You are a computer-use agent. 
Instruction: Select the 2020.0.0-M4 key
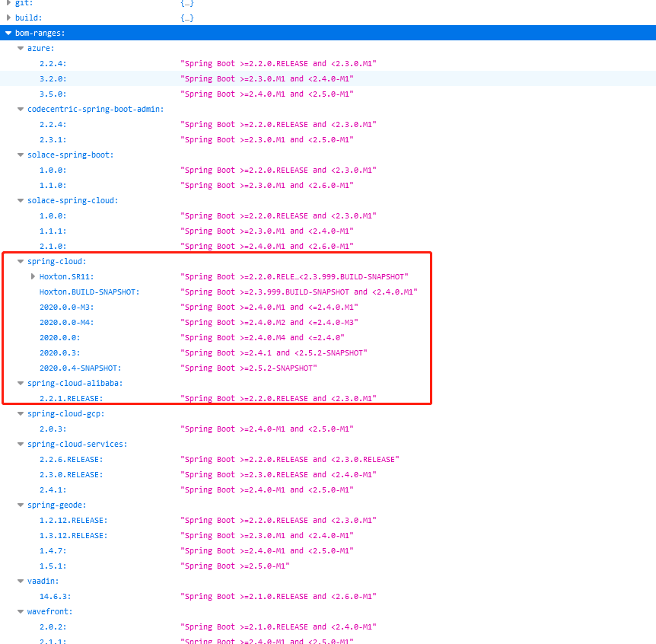point(66,323)
